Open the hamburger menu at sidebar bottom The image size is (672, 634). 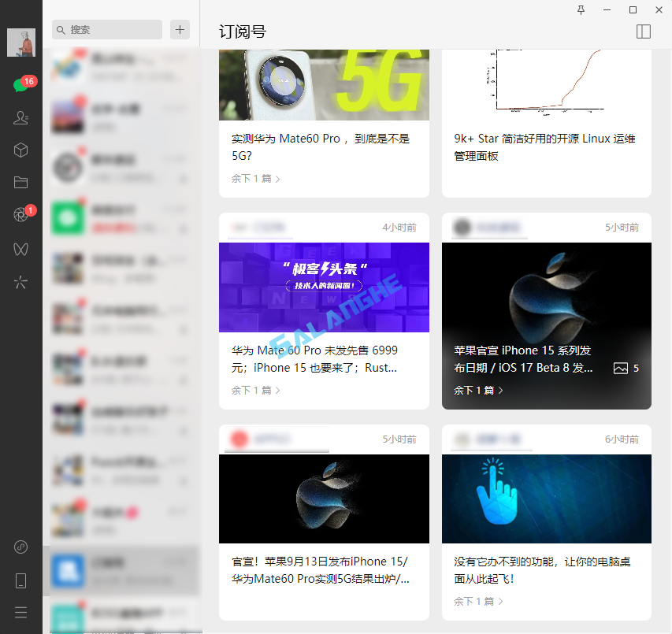coord(20,612)
